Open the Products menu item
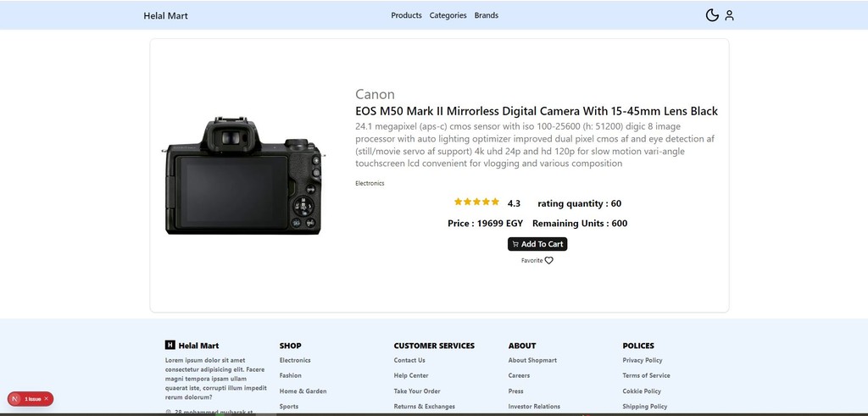The height and width of the screenshot is (416, 868). (406, 15)
